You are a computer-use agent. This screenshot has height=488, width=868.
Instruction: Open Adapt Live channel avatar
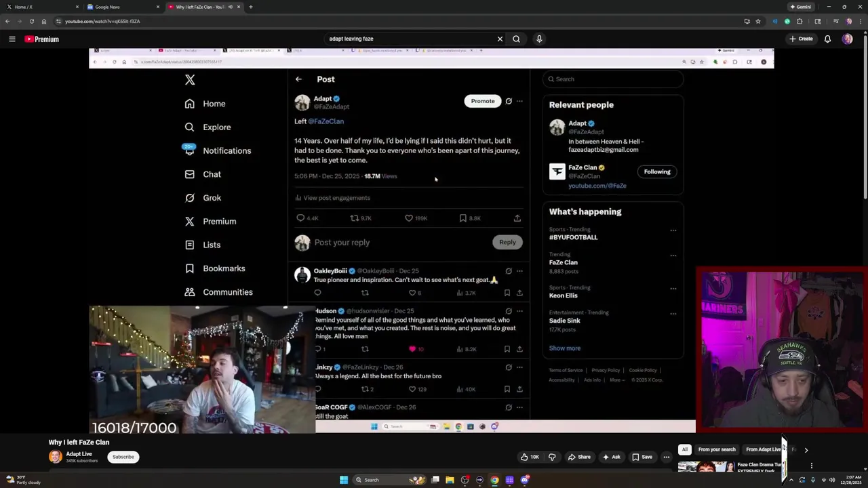56,457
